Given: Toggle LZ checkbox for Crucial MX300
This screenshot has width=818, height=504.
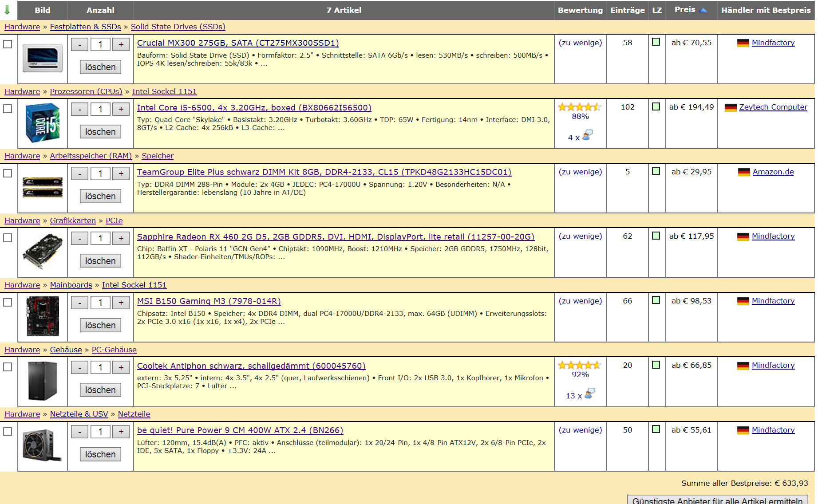Looking at the screenshot, I should (656, 42).
